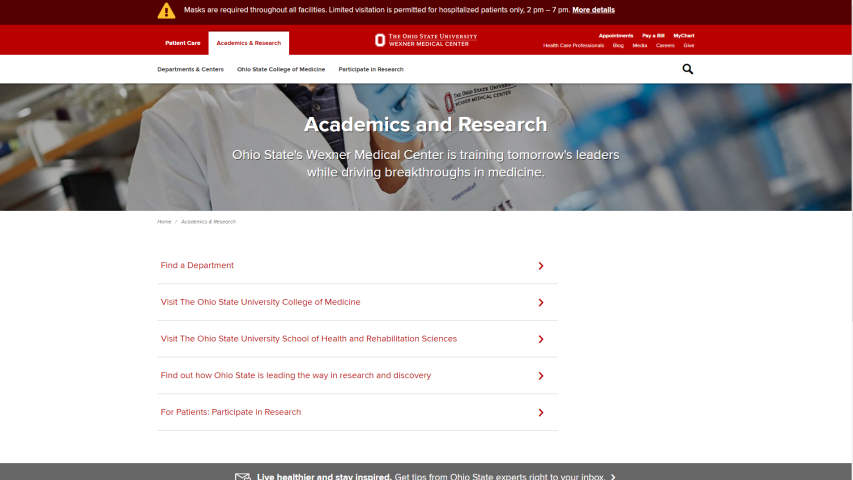Open School of Health and Rehabilitation Sciences link

(308, 339)
